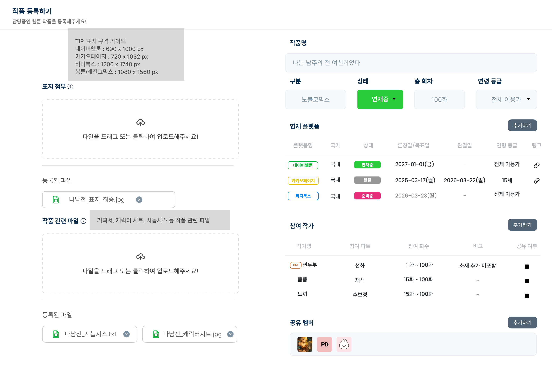Toggle share checkbox for 토끼
This screenshot has width=552, height=392.
[x=527, y=296]
